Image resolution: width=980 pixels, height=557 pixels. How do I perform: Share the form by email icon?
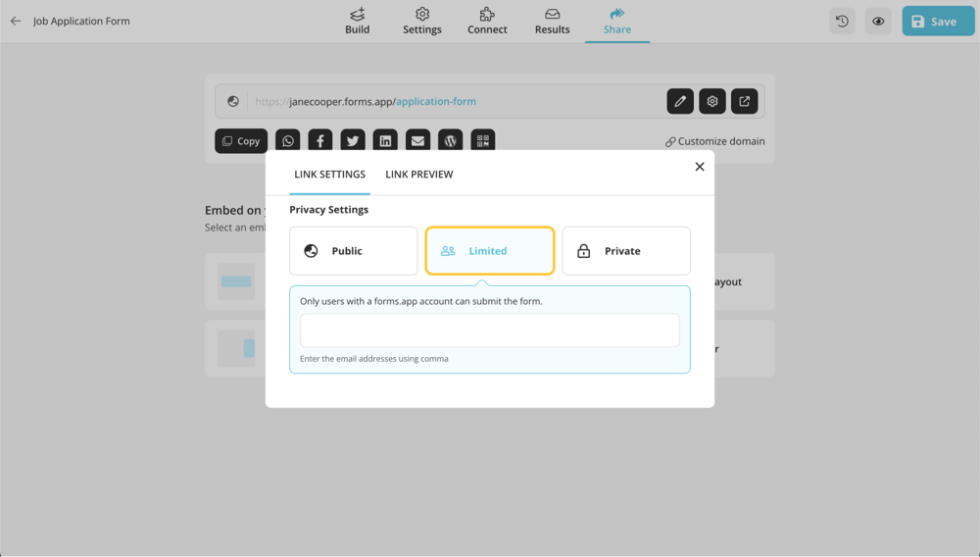(417, 141)
